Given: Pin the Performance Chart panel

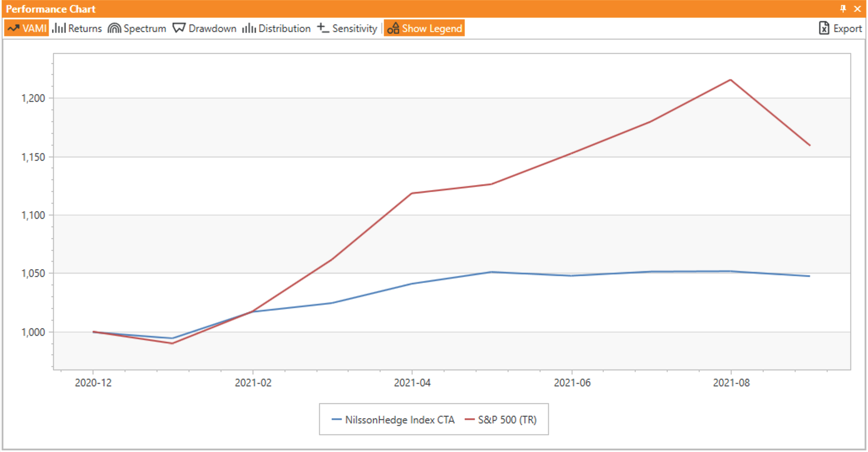Looking at the screenshot, I should pos(843,8).
